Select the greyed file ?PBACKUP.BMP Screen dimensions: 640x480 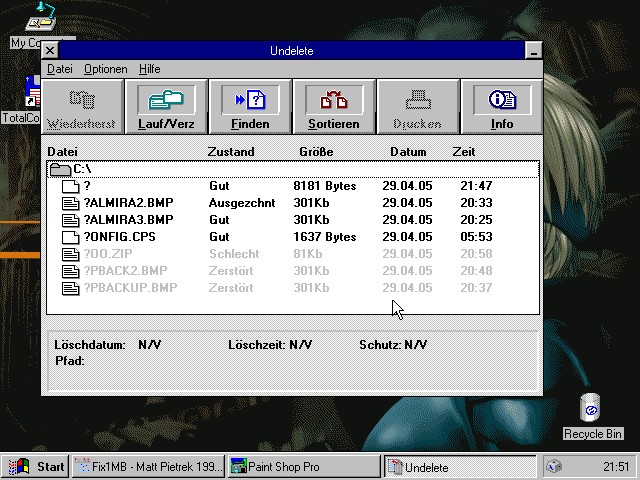[x=131, y=288]
